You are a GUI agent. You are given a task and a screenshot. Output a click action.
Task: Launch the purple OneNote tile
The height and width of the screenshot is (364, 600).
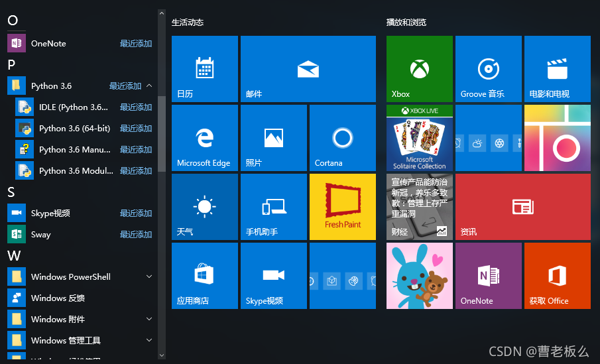(488, 276)
